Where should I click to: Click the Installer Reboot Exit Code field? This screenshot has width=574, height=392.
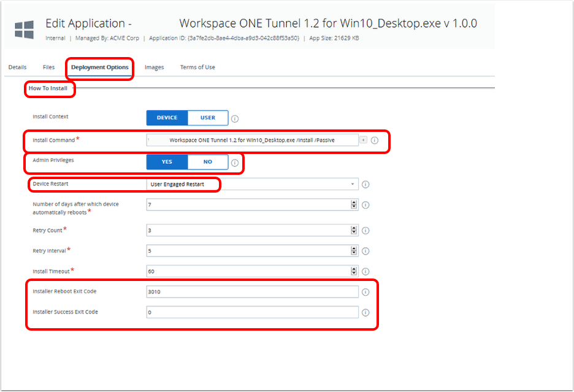252,292
